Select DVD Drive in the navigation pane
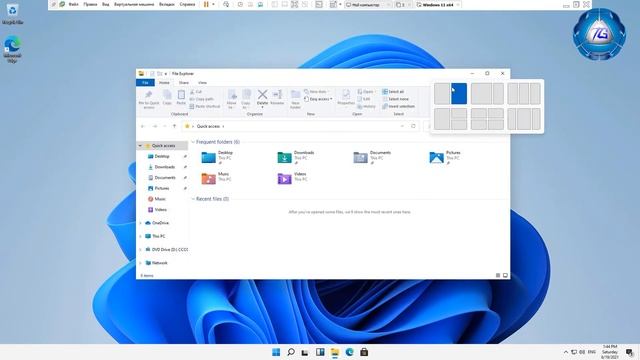The image size is (640, 360). tap(166, 249)
